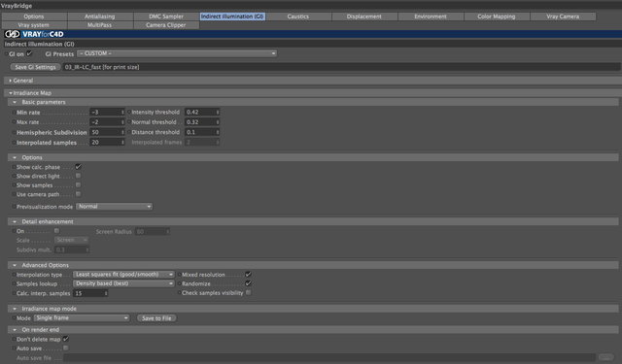Click the Max rate stepper arrows
The image size is (622, 364).
coord(122,122)
